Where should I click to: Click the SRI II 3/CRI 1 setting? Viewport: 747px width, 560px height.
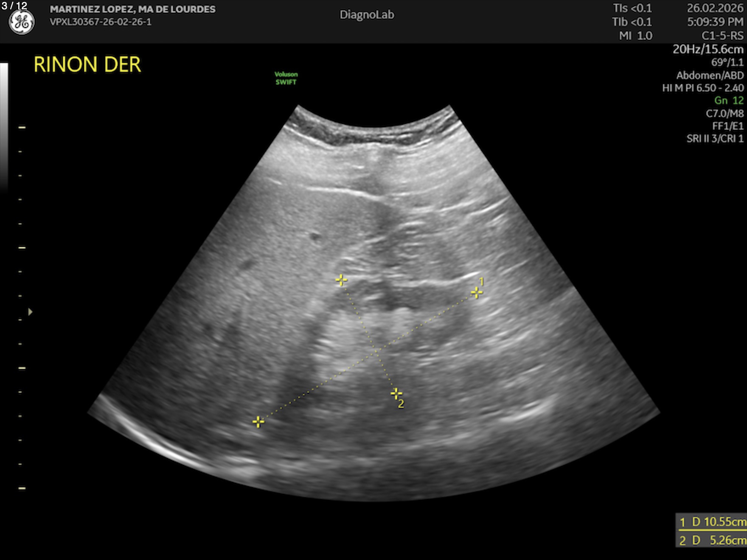point(715,139)
